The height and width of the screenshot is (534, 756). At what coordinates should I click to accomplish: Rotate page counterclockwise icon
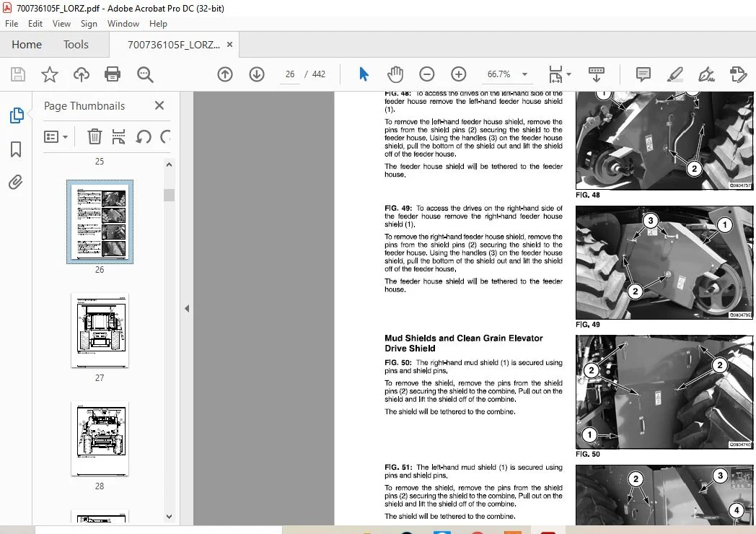pyautogui.click(x=144, y=137)
